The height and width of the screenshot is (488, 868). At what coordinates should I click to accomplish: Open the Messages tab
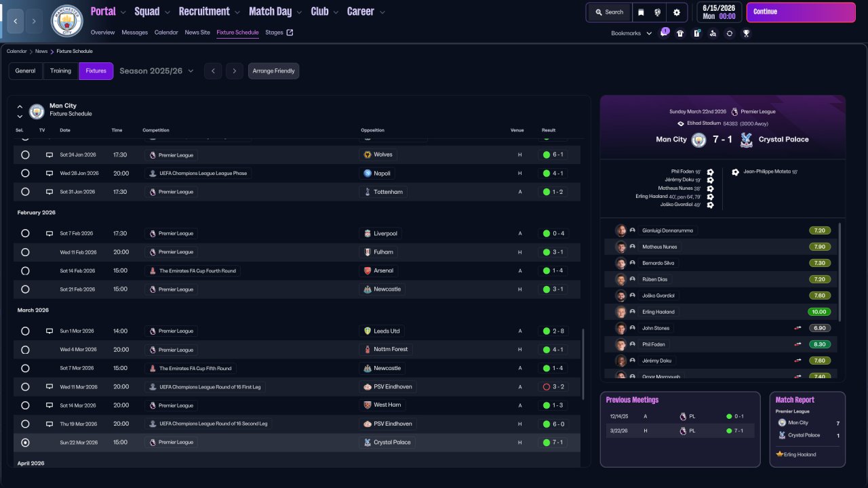[x=134, y=33]
